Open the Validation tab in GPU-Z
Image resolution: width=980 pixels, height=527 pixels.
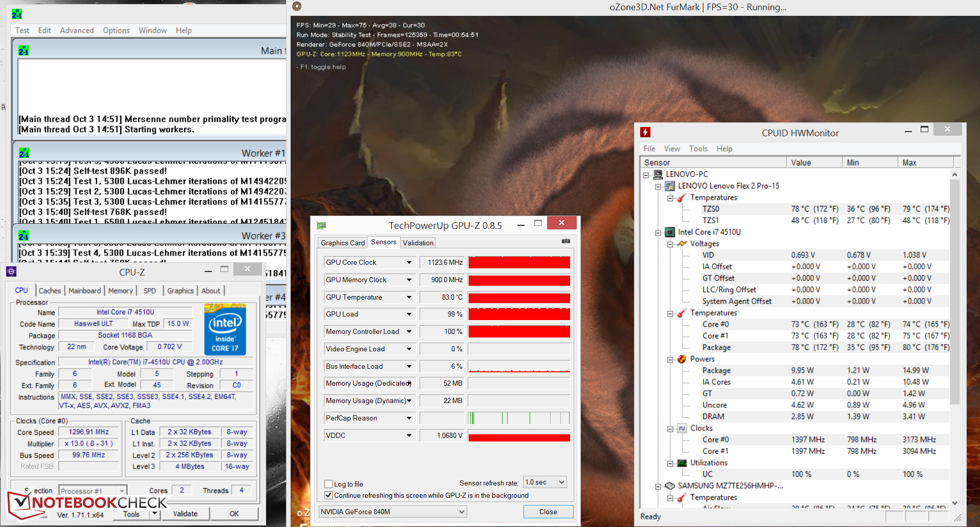[418, 243]
